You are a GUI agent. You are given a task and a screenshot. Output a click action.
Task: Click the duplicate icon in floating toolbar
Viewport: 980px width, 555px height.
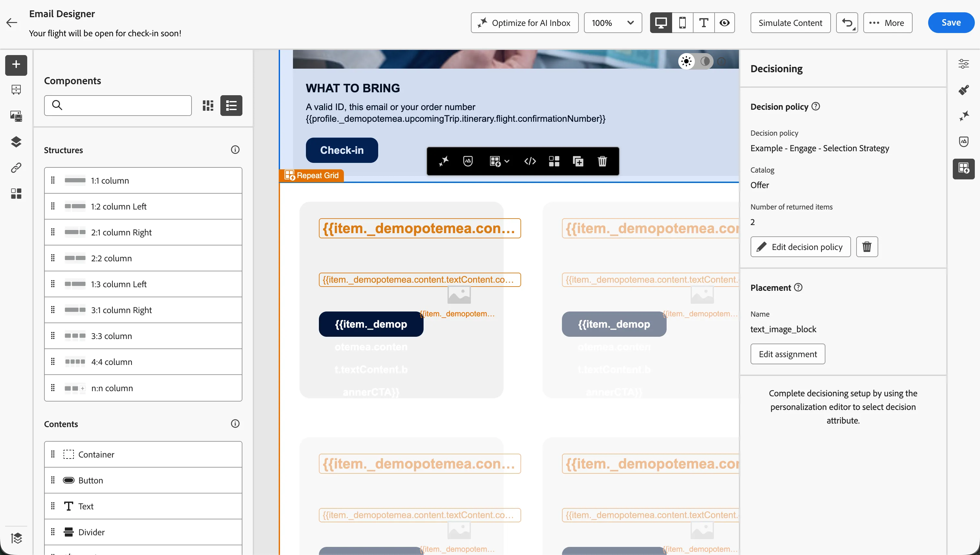coord(578,161)
